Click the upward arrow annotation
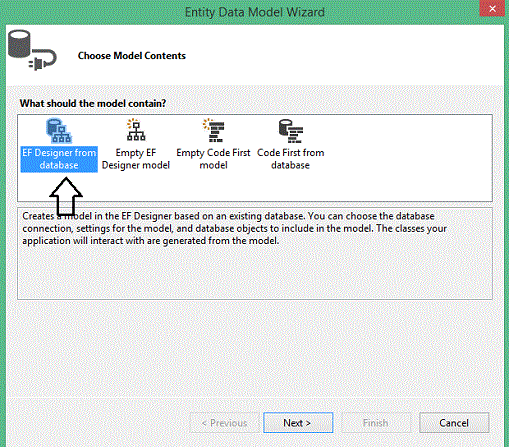The width and height of the screenshot is (509, 447). [x=66, y=196]
